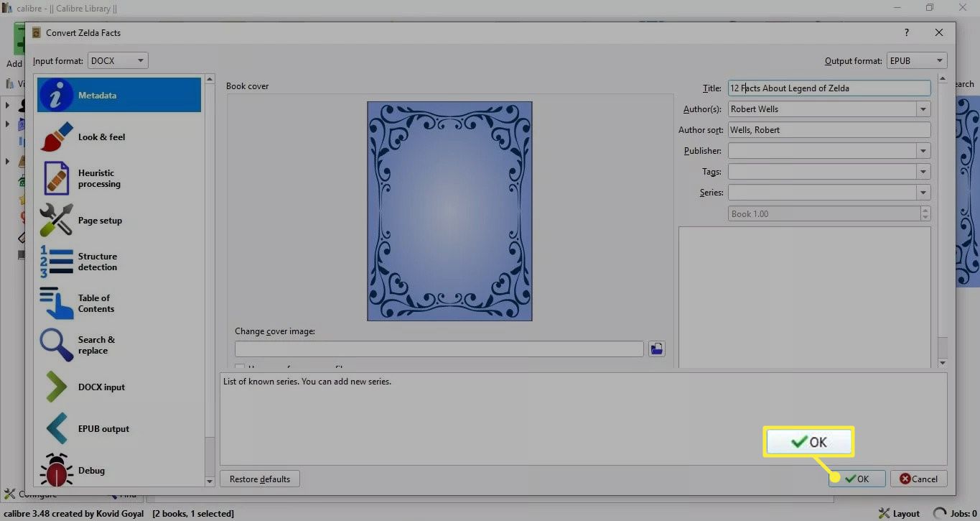Image resolution: width=980 pixels, height=521 pixels.
Task: Click the sidebar scroll up arrow
Action: 210,78
